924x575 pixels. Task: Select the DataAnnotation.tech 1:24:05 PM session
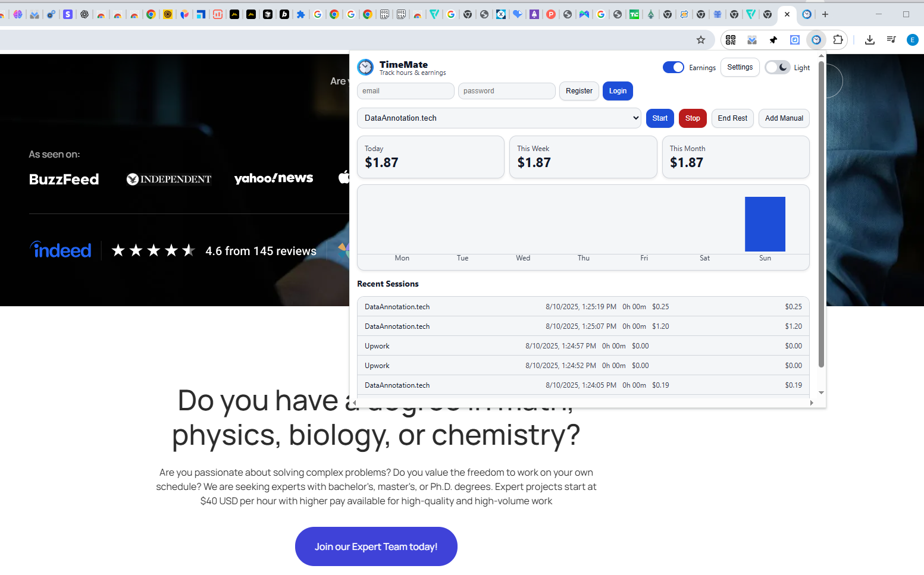click(x=583, y=385)
